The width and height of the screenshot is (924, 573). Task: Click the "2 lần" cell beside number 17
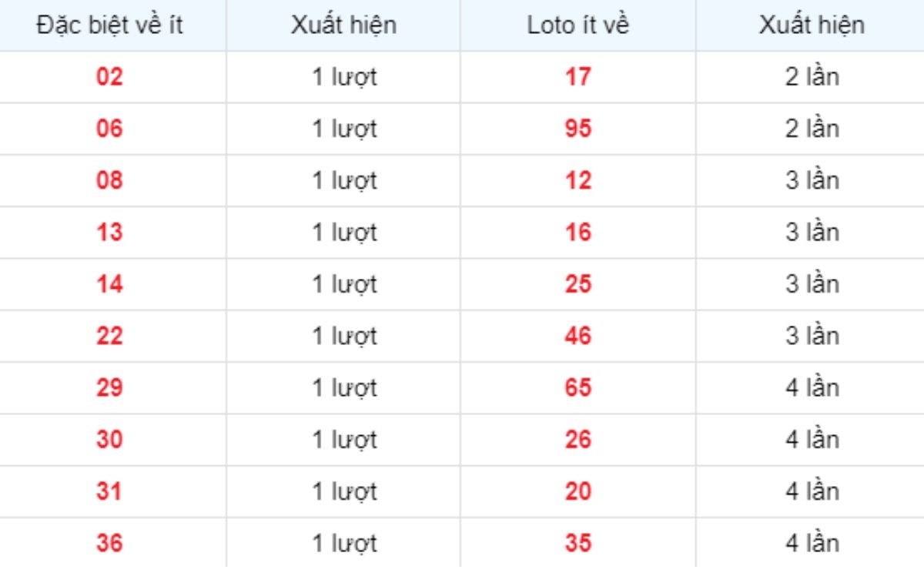point(811,77)
